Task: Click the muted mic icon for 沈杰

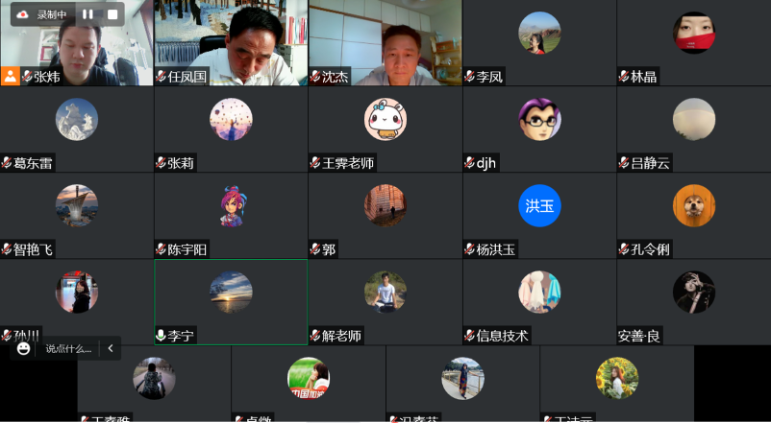Action: point(315,77)
